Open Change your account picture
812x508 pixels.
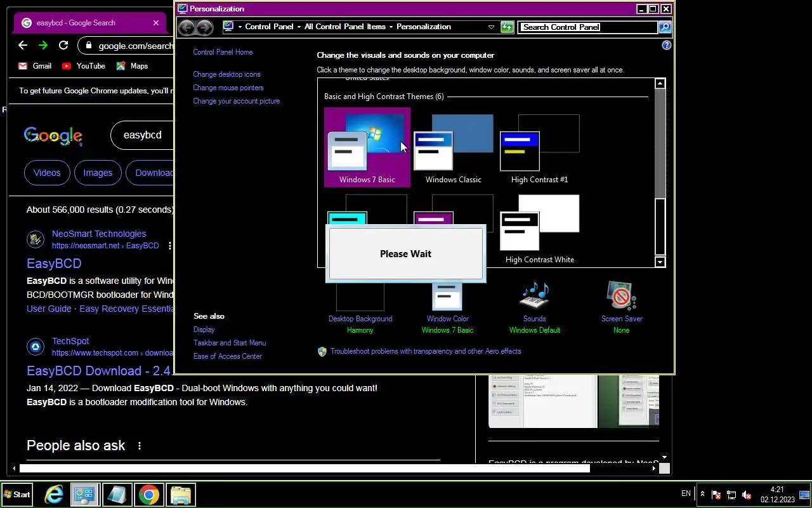click(x=237, y=101)
